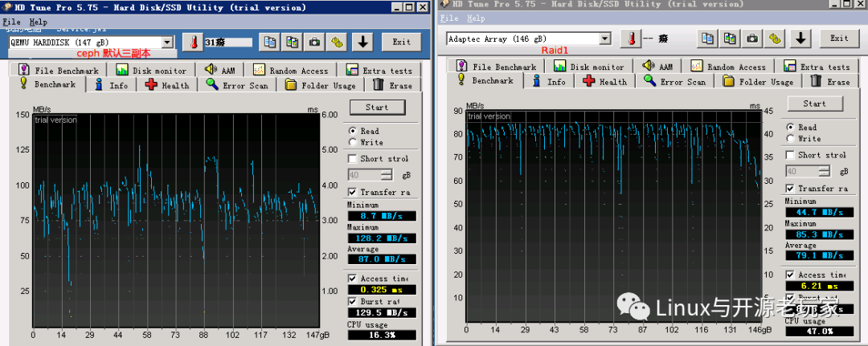The image size is (868, 346).
Task: Select Benchmark tab in left window
Action: pos(47,84)
